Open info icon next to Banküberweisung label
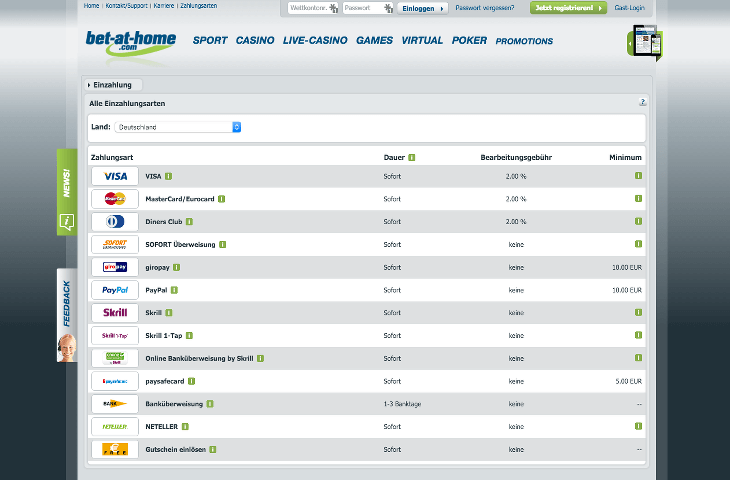The image size is (730, 480). click(210, 404)
